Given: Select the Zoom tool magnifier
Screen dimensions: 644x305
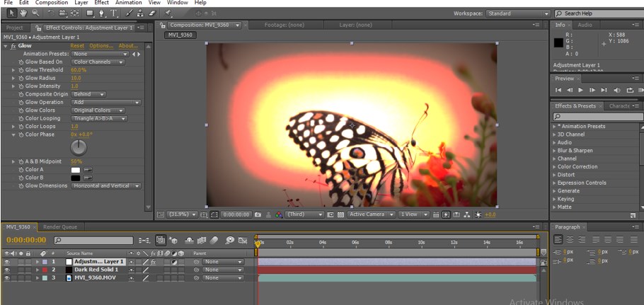Looking at the screenshot, I should pyautogui.click(x=35, y=13).
